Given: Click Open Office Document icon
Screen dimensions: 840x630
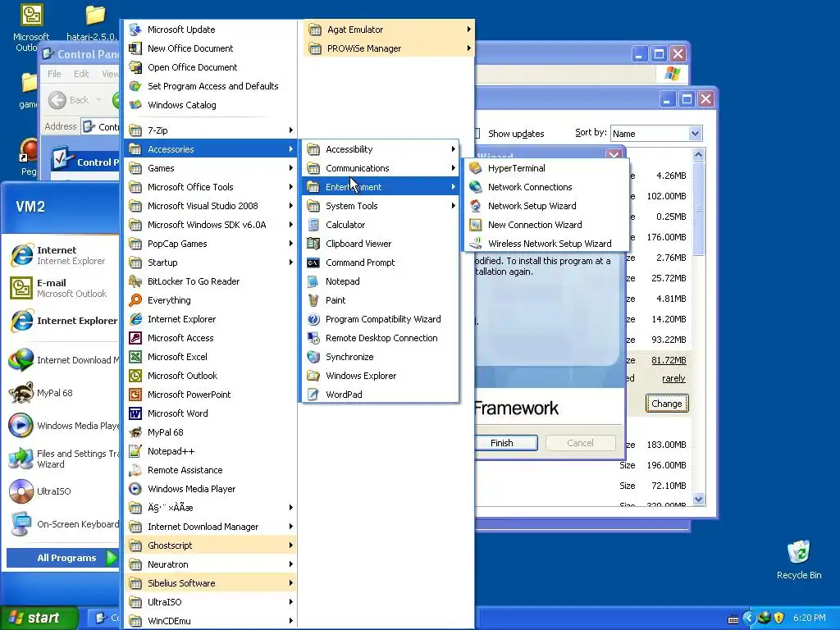Looking at the screenshot, I should 135,67.
